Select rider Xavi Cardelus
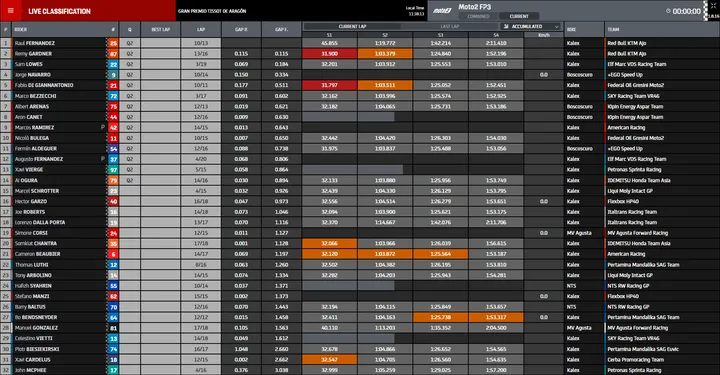Viewport: 720px width, 375px height. [x=33, y=360]
